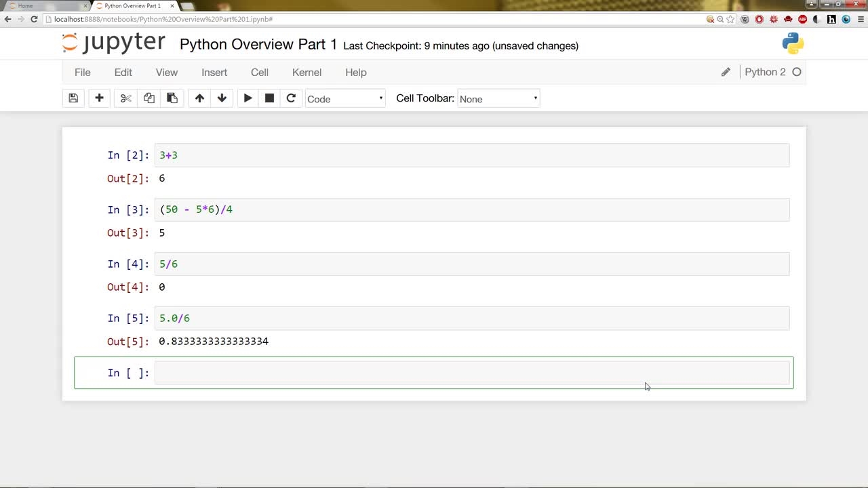The image size is (868, 488).
Task: Paste cells below icon
Action: pos(172,98)
